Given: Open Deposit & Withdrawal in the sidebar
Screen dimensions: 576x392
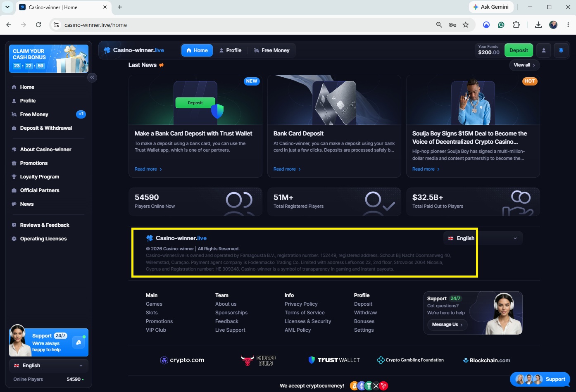Looking at the screenshot, I should pyautogui.click(x=47, y=128).
